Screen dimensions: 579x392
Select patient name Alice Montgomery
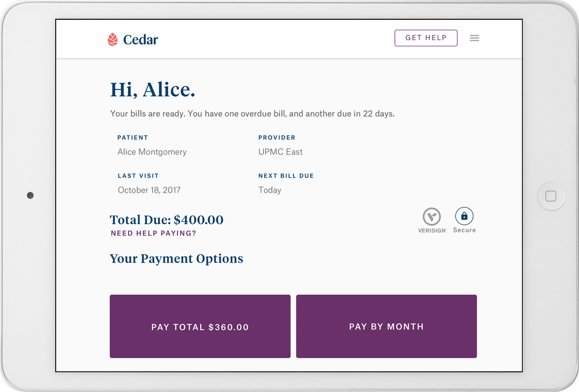click(x=152, y=152)
